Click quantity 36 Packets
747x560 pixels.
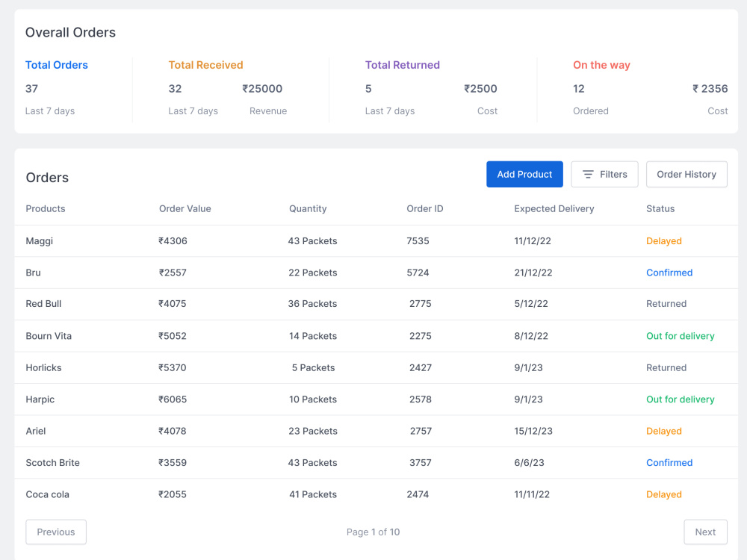[x=312, y=304]
